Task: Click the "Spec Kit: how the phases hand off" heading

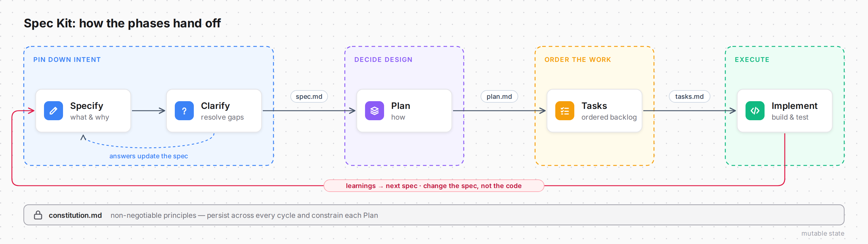Action: click(x=122, y=23)
